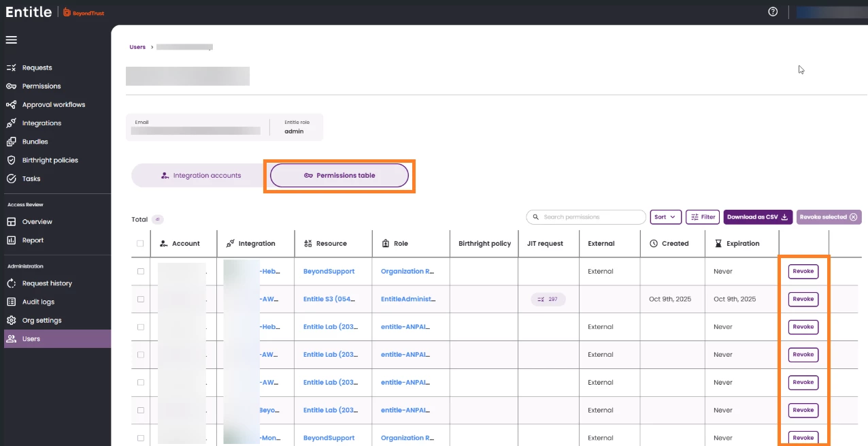Revoke the Beyo… Entitle Lab permission
868x446 pixels.
click(803, 410)
